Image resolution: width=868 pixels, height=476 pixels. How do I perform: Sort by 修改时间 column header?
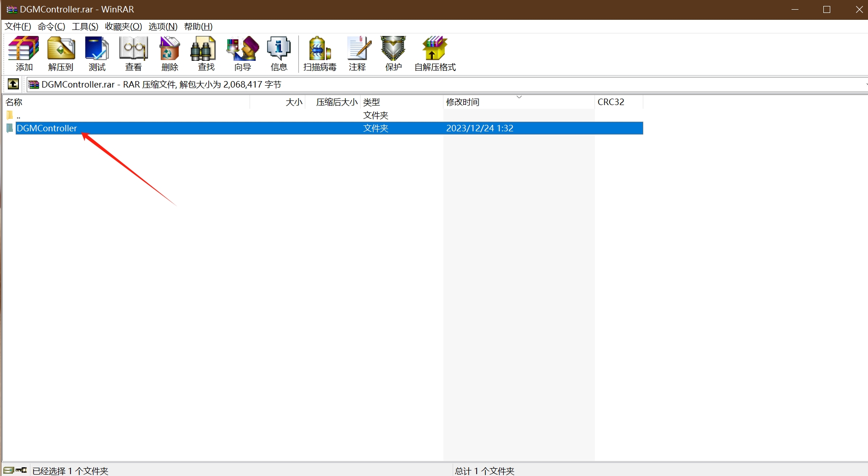[519, 102]
